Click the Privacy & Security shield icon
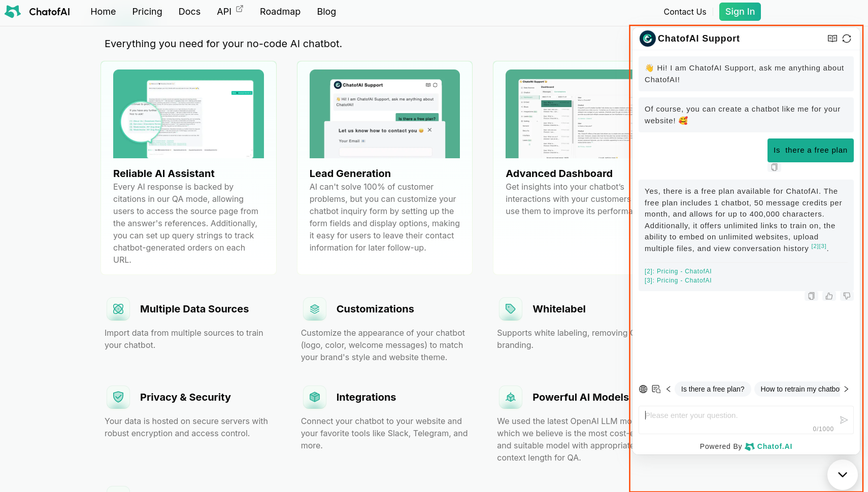The height and width of the screenshot is (492, 868). tap(118, 397)
